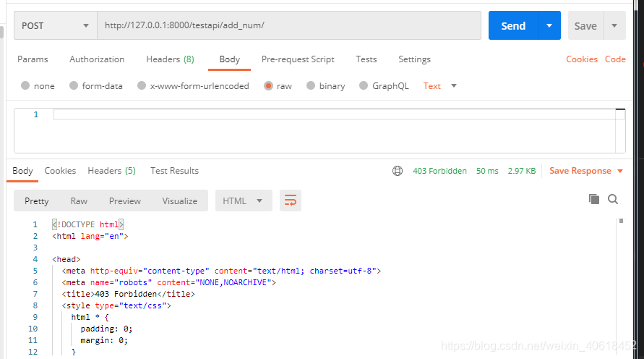Click the <!DOCTYPE html> line
Image resolution: width=644 pixels, height=359 pixels.
point(88,224)
